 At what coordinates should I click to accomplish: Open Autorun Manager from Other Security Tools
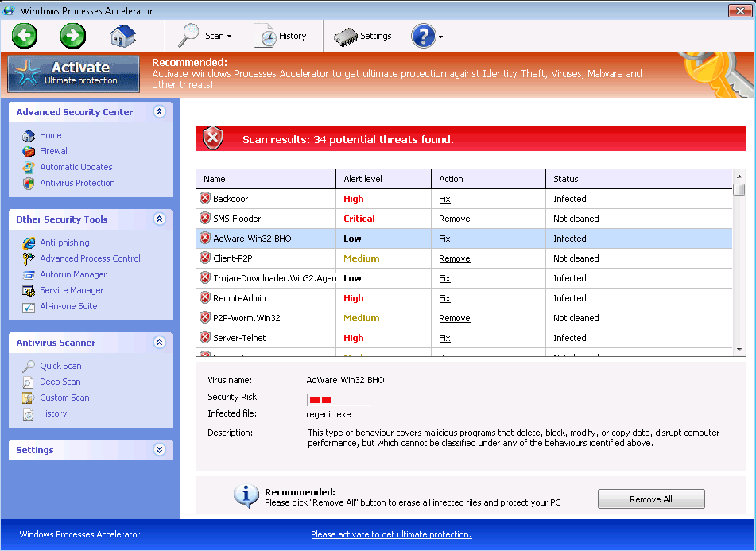73,274
